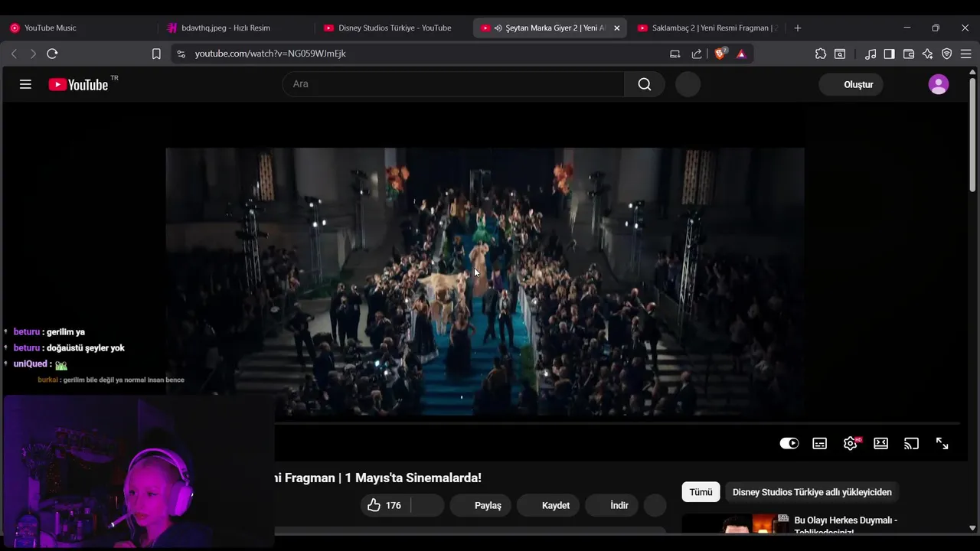Switch to the Saklambaç 2 trailer tab
The width and height of the screenshot is (980, 551).
(x=707, y=28)
